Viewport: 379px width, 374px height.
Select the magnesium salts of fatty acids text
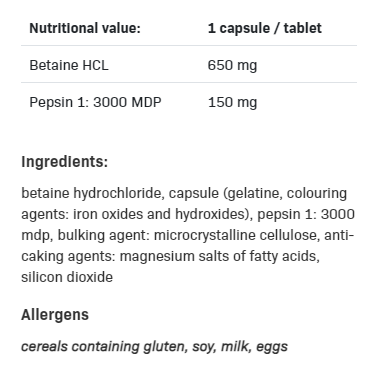[219, 256]
